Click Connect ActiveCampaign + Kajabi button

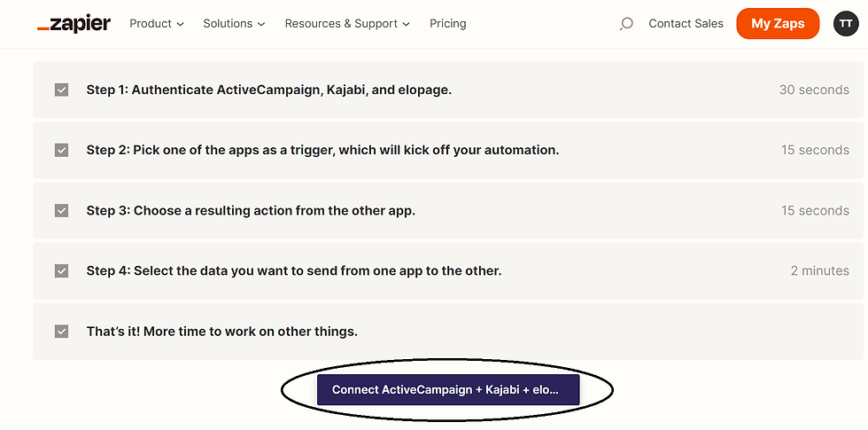point(448,389)
